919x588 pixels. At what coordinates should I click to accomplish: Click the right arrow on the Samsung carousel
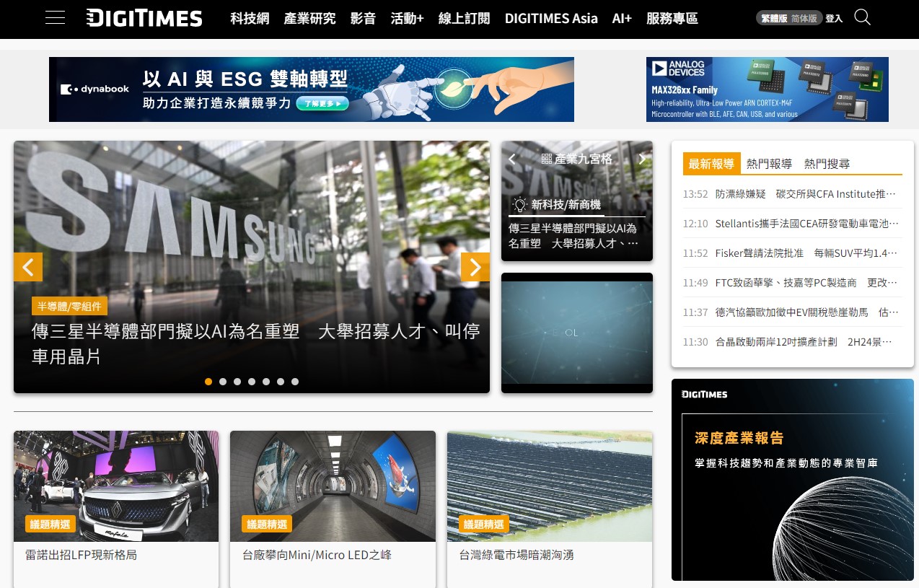(x=475, y=267)
